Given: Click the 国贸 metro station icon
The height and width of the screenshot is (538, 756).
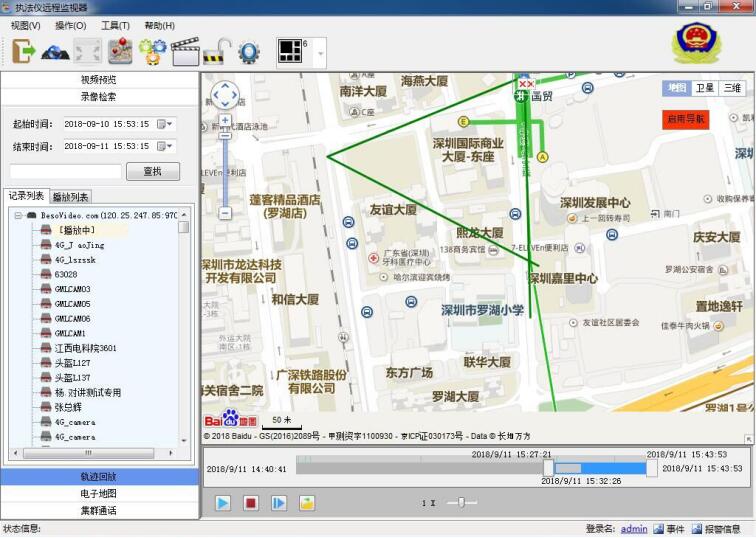Looking at the screenshot, I should click(521, 96).
